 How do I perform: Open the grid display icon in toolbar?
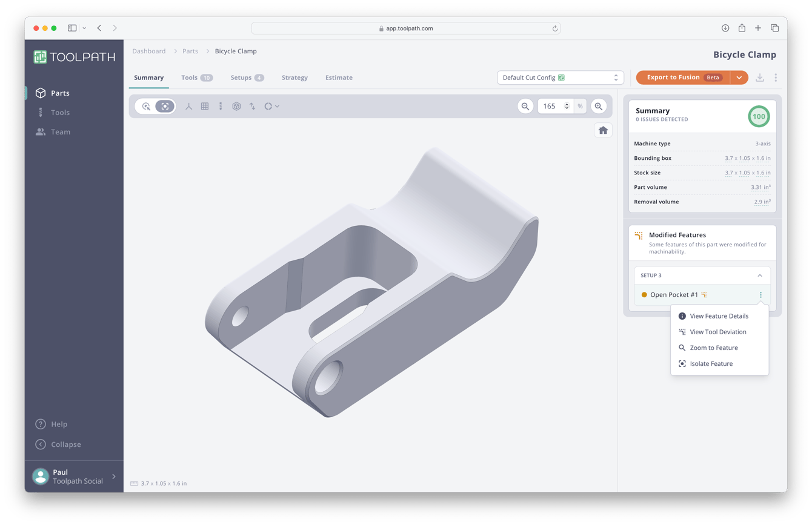click(x=205, y=106)
